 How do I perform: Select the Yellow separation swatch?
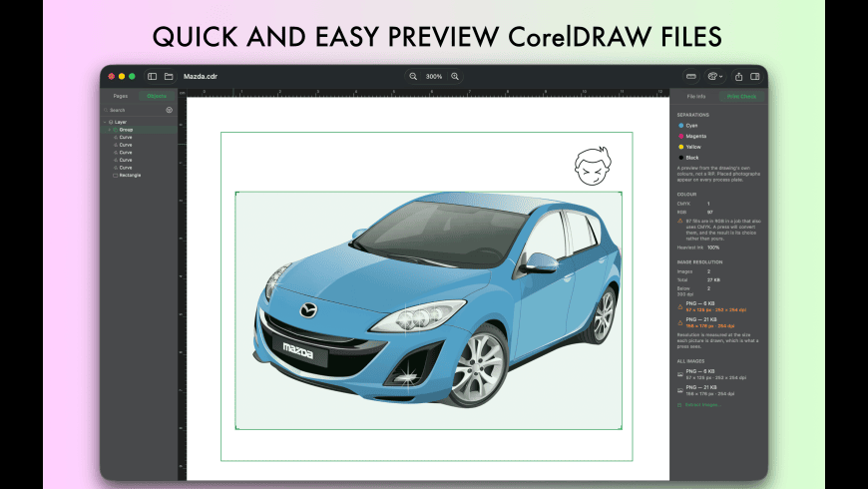[680, 147]
